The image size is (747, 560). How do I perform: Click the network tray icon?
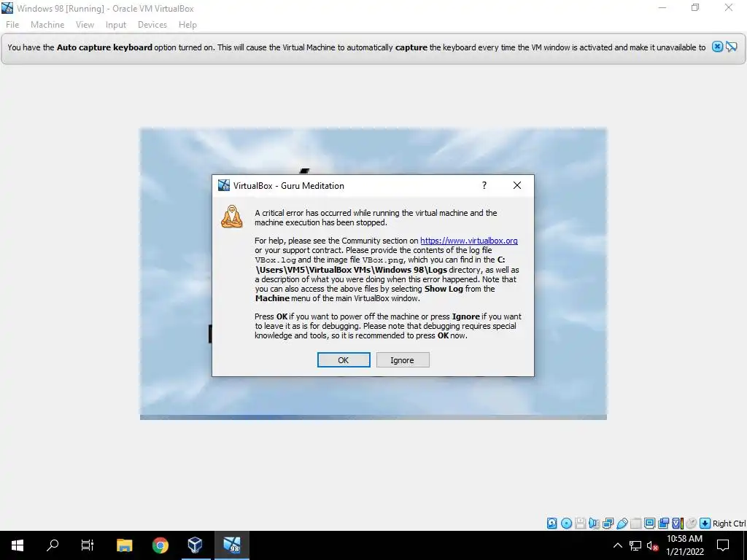pyautogui.click(x=635, y=545)
